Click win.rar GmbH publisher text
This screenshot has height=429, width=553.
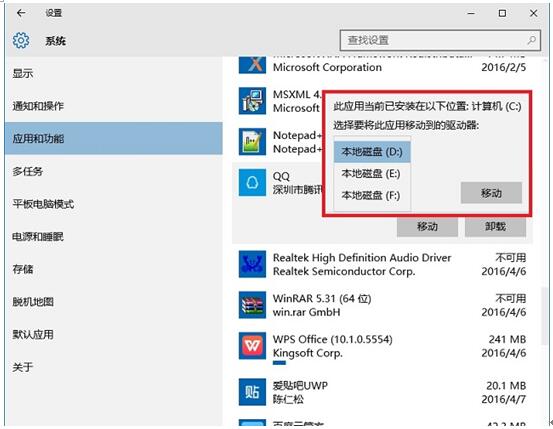(306, 312)
